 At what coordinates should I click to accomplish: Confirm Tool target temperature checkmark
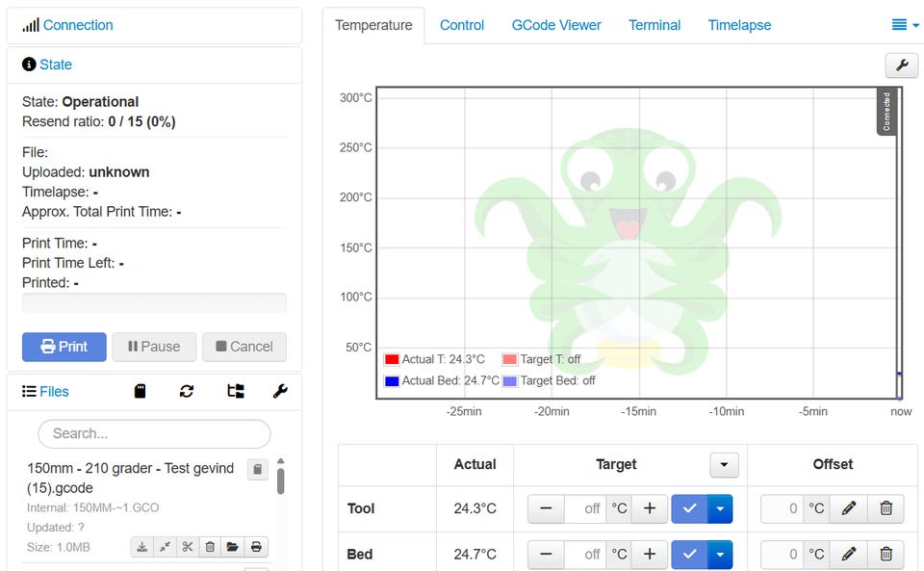[x=689, y=509]
